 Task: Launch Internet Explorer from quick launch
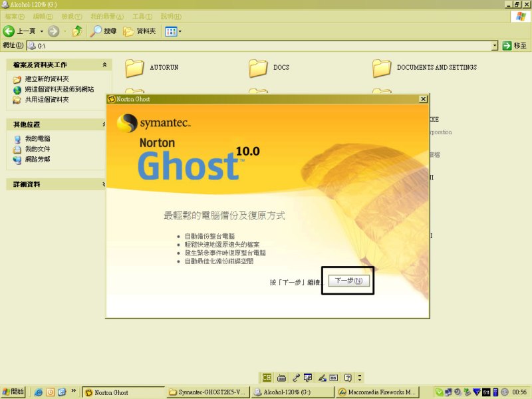(39, 392)
